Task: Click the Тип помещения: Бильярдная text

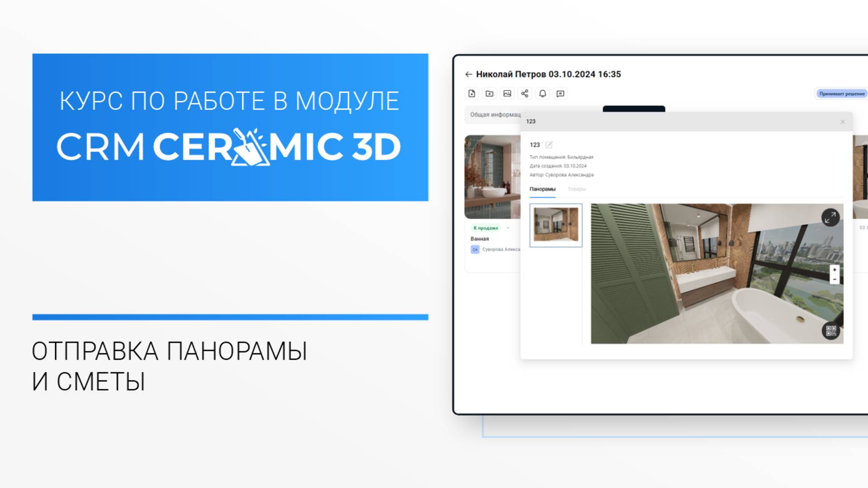Action: [x=561, y=157]
